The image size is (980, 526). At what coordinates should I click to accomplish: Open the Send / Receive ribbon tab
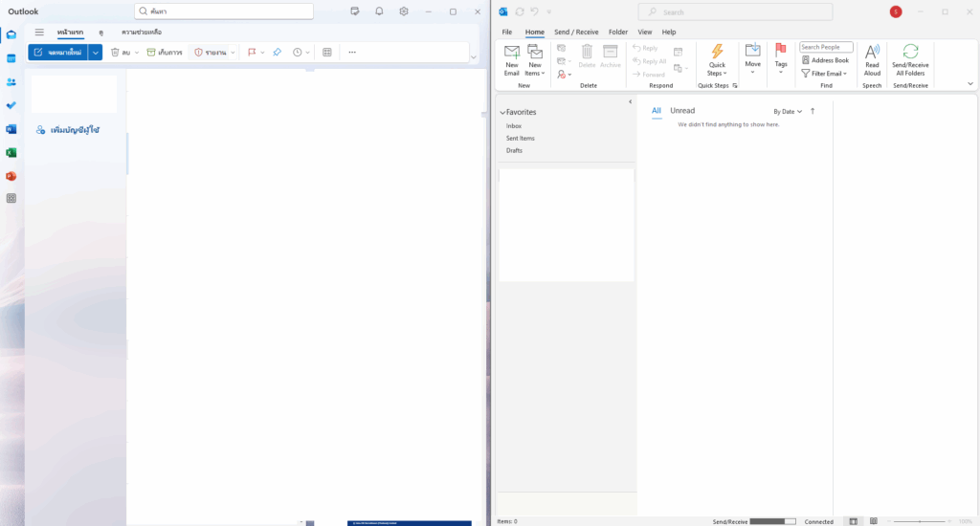pos(576,32)
